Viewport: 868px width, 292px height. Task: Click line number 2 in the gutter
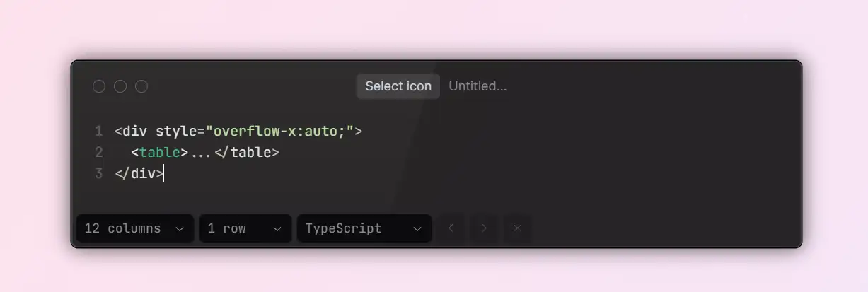[x=98, y=152]
